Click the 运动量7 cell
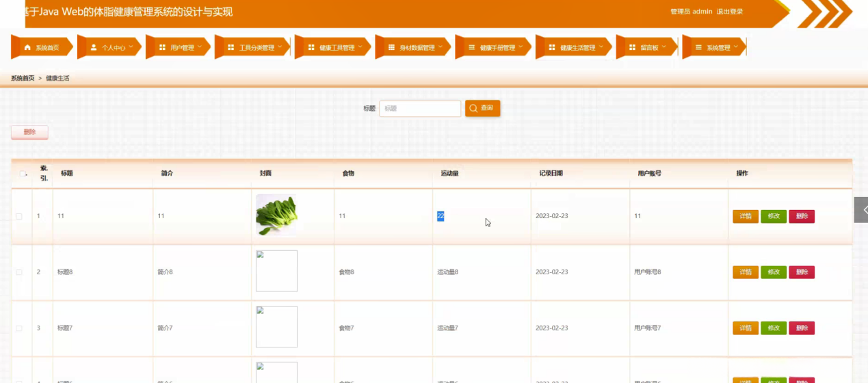 click(447, 328)
